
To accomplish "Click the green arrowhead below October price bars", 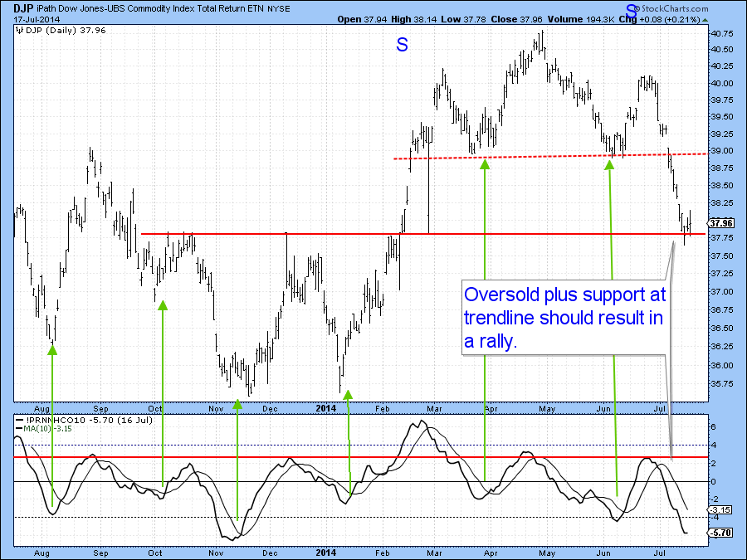I will point(163,304).
